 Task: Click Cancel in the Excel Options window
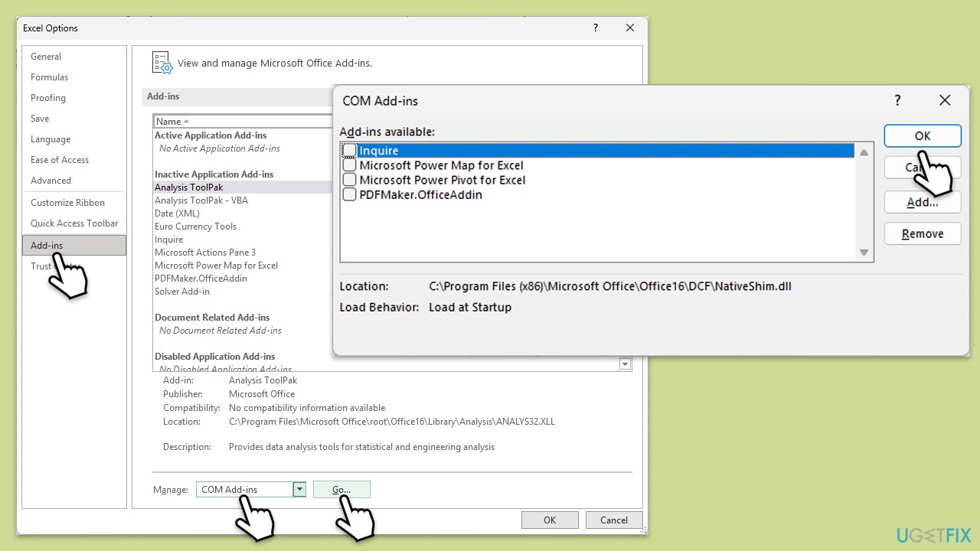[614, 520]
